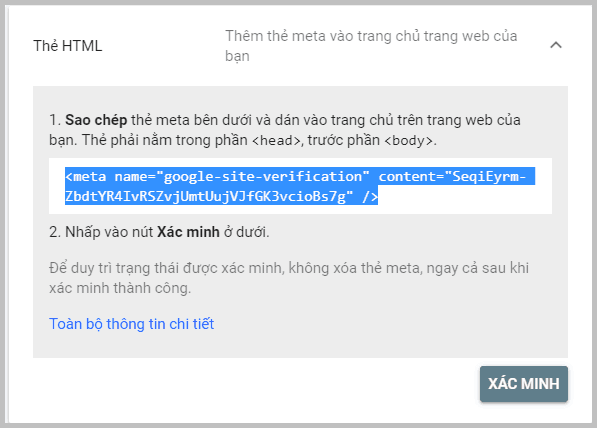Click the google-site-verification text in the code
597x428 pixels.
tap(263, 176)
